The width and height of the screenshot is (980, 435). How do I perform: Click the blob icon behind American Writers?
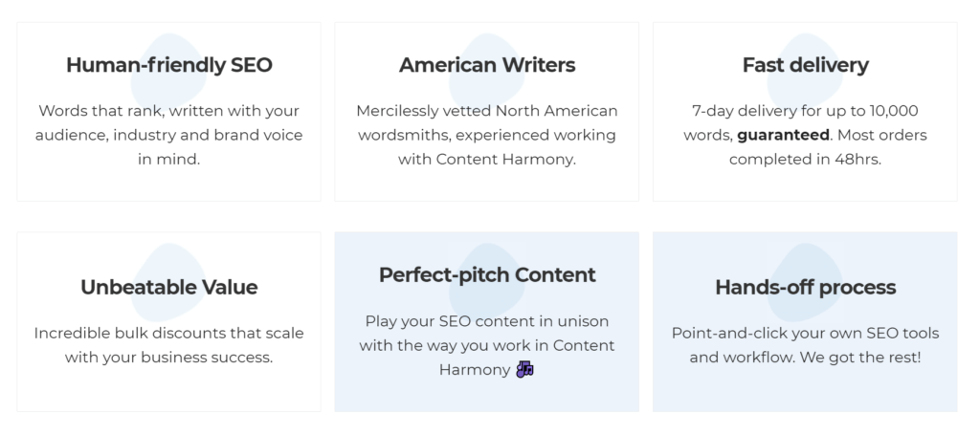[487, 73]
